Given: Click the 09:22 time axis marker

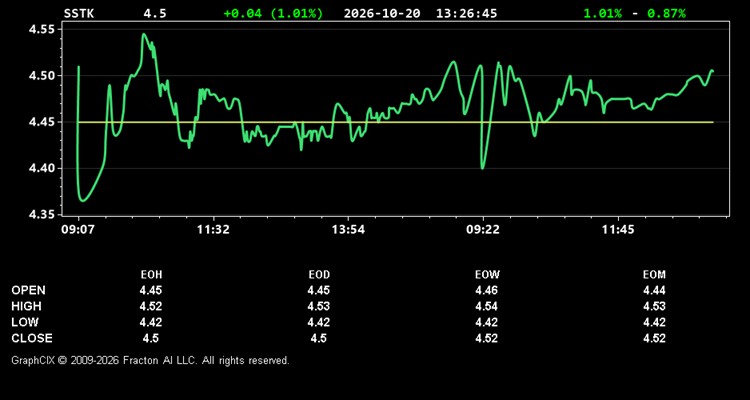Looking at the screenshot, I should tap(483, 230).
